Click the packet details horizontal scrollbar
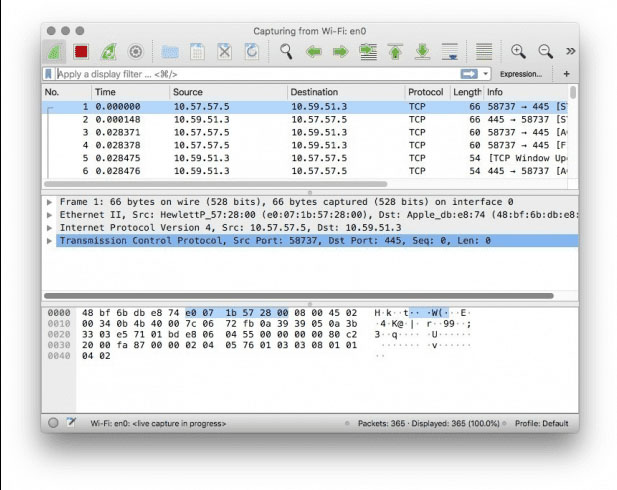This screenshot has width=617, height=490. click(x=300, y=295)
